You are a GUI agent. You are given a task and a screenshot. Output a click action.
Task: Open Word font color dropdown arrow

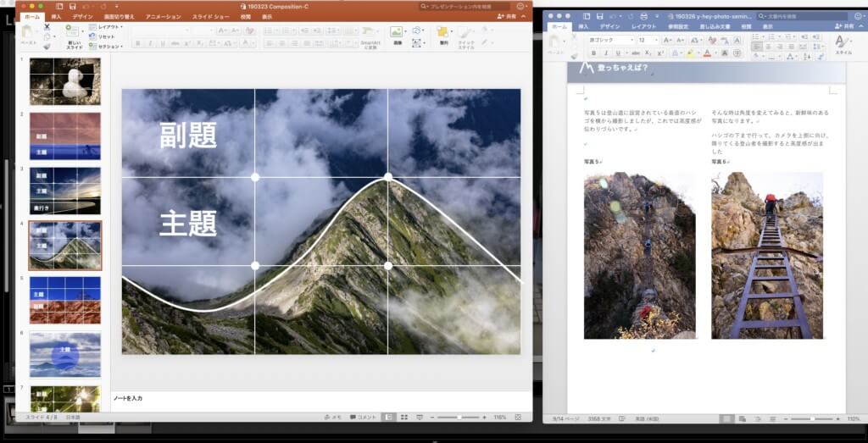coord(715,53)
